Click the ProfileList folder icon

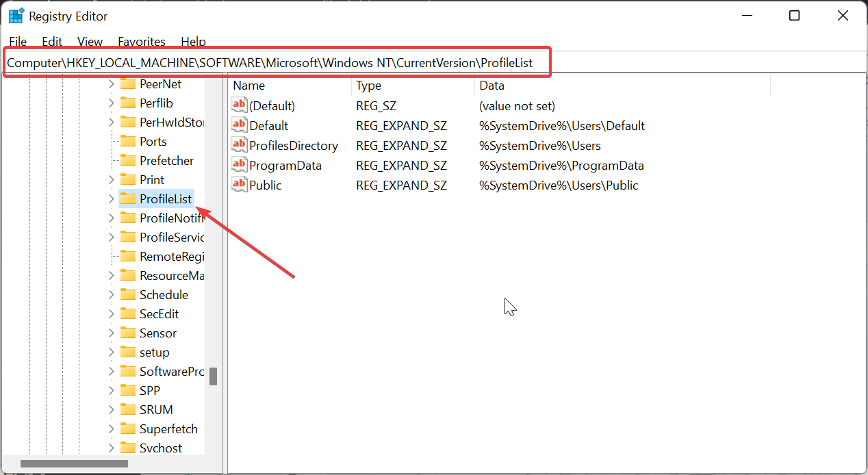[128, 198]
